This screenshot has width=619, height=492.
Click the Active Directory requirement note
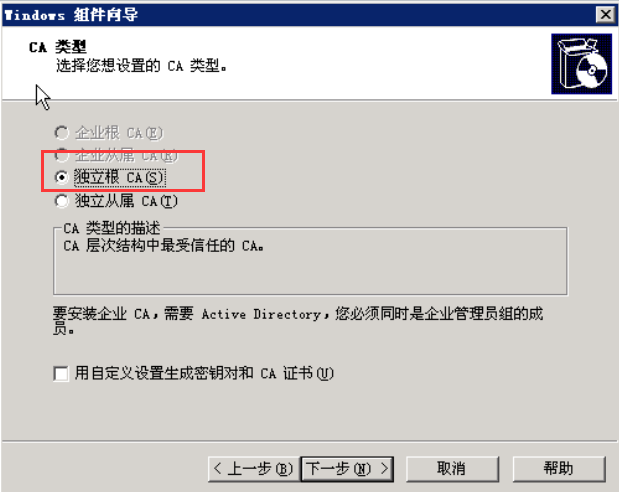click(x=298, y=321)
